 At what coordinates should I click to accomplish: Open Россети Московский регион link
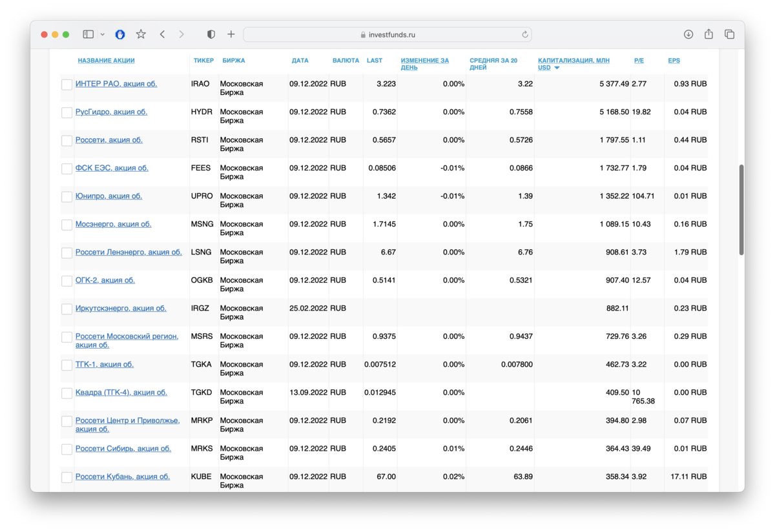(x=127, y=341)
